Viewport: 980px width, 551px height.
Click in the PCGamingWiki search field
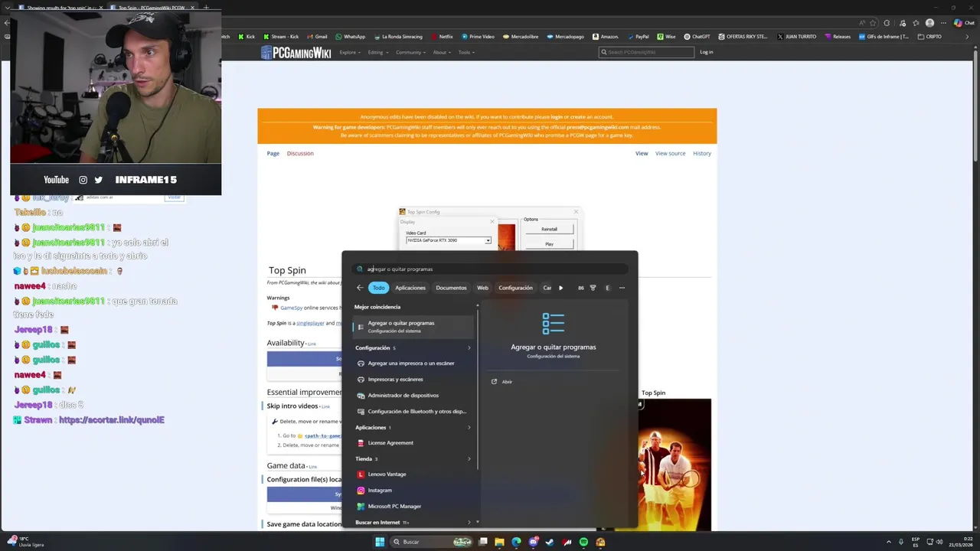pos(646,52)
